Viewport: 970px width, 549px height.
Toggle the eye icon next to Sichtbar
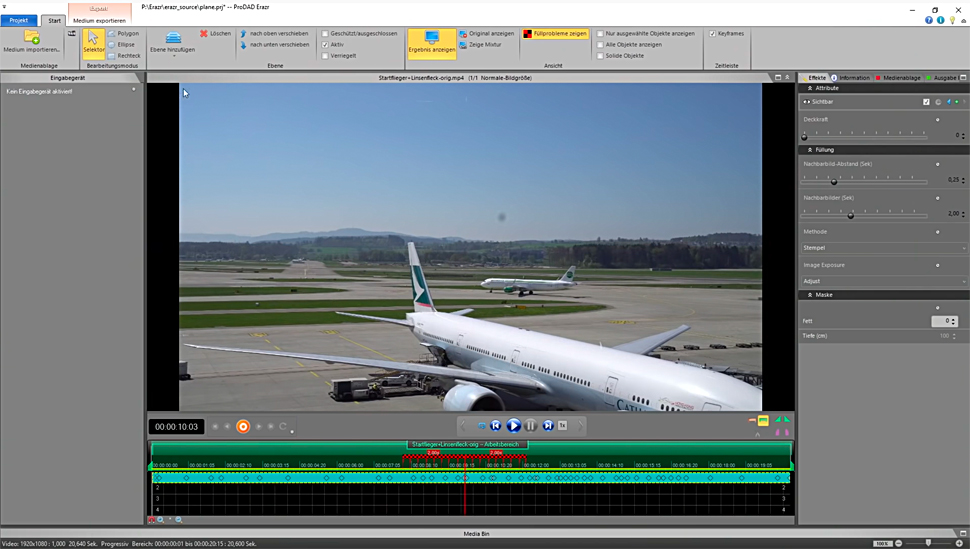coord(807,102)
